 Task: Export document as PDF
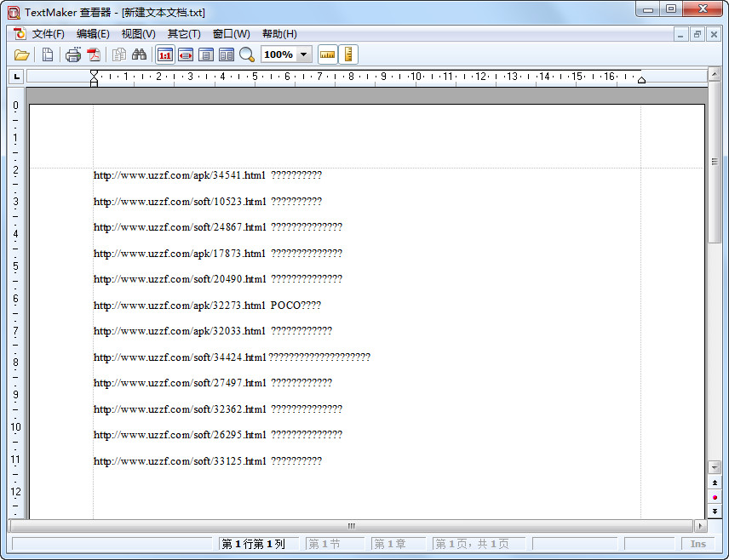coord(95,54)
